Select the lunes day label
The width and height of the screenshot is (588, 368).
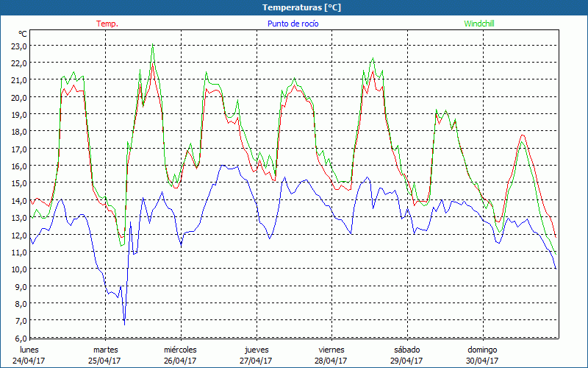pyautogui.click(x=29, y=350)
